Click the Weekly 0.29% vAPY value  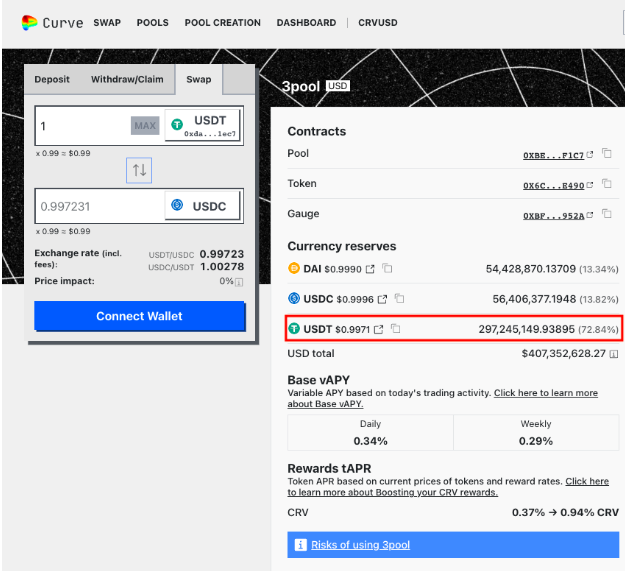536,441
